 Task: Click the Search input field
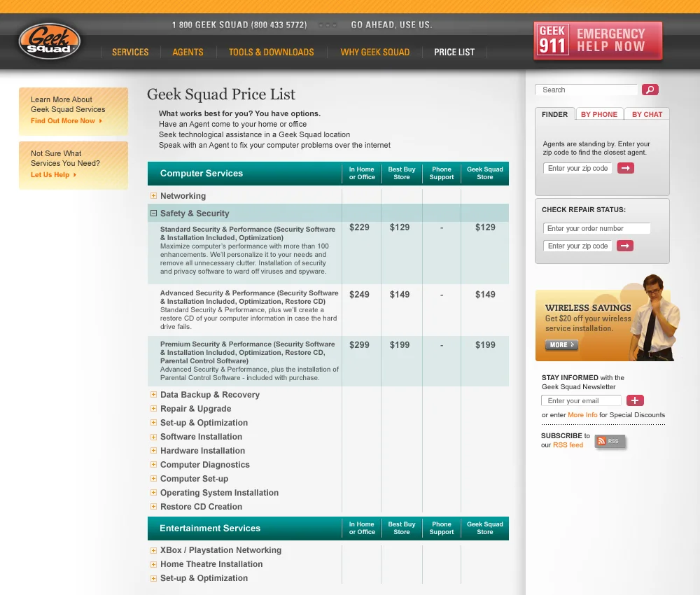[x=586, y=90]
